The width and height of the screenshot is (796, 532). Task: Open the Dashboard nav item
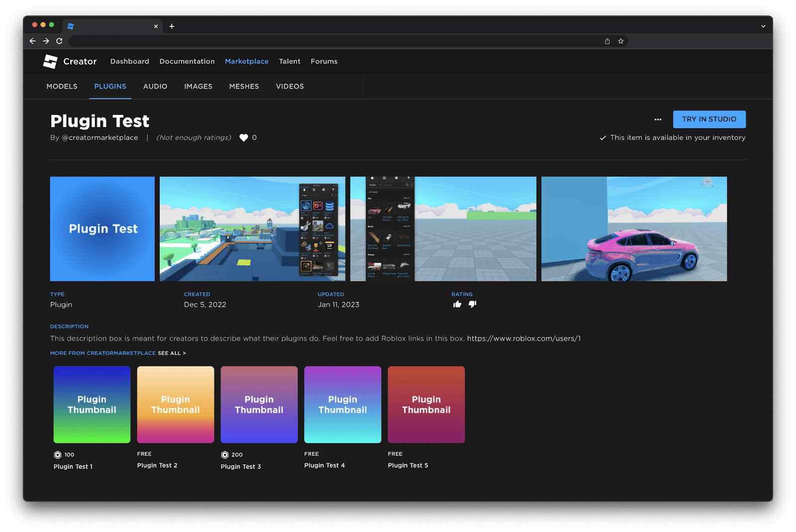coord(130,61)
